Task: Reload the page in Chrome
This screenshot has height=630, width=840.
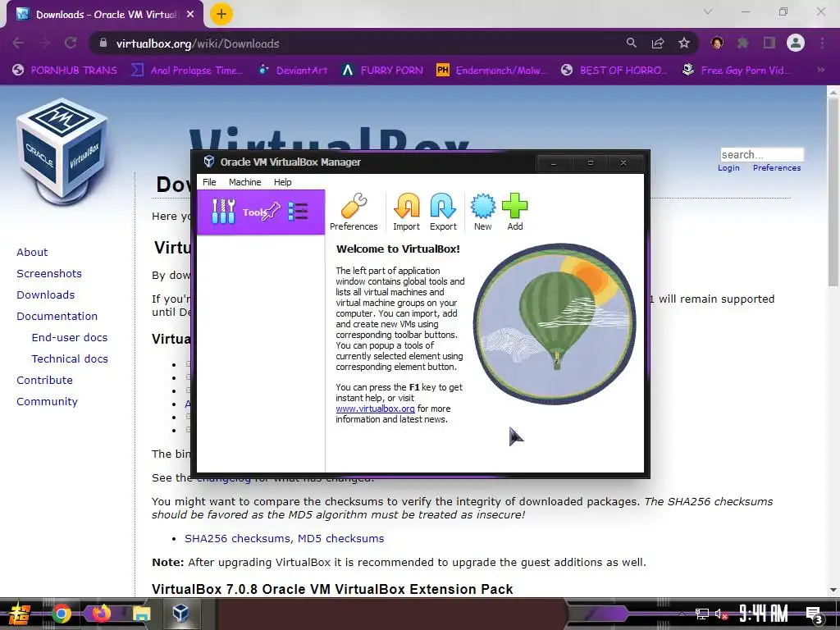Action: point(71,43)
